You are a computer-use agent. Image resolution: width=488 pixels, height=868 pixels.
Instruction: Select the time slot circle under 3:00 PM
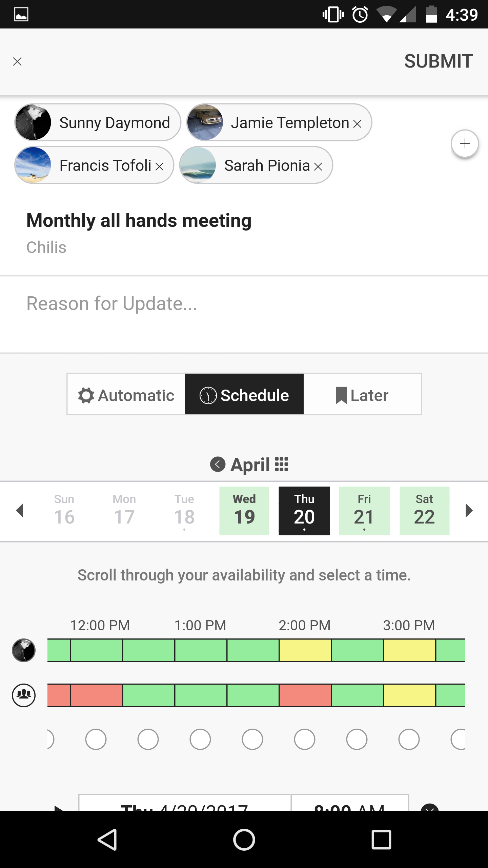click(x=409, y=739)
